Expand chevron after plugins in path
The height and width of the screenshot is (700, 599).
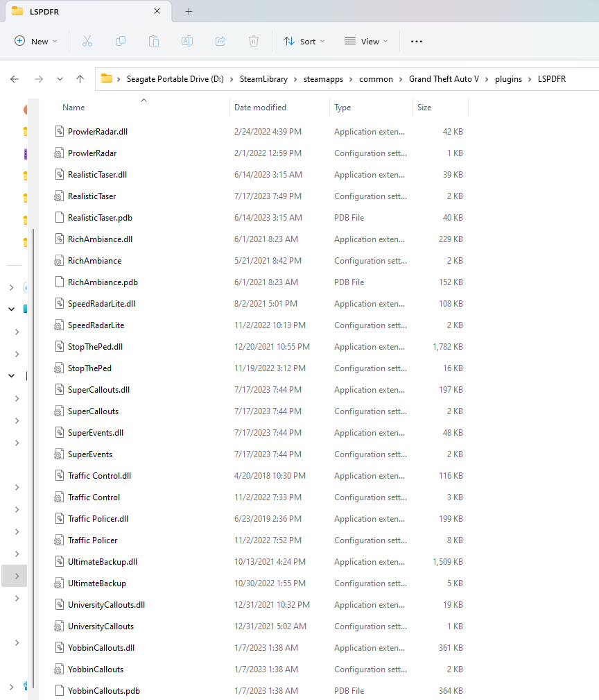(530, 79)
